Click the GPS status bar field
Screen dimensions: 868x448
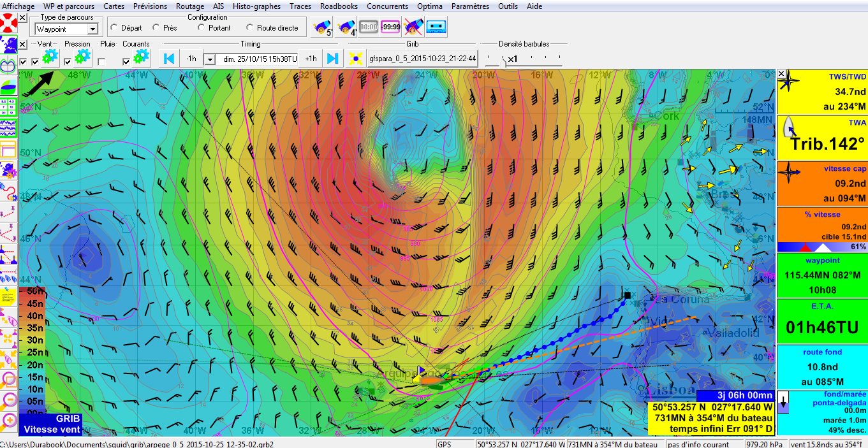455,444
